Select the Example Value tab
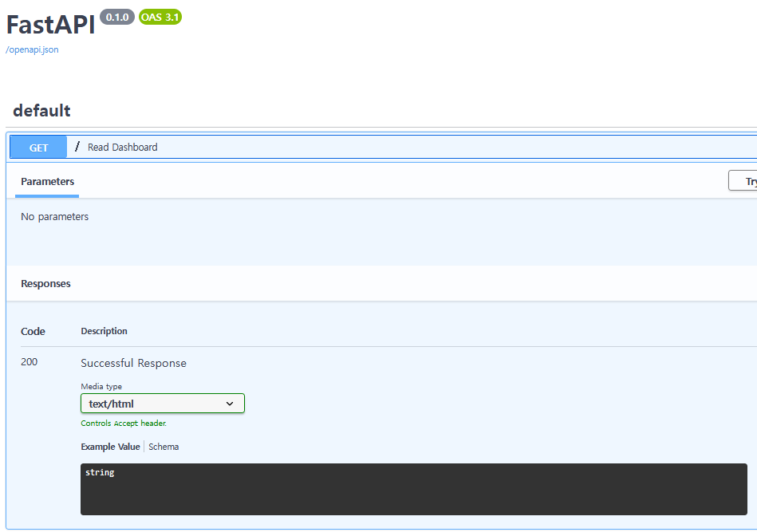This screenshot has height=532, width=757. point(110,447)
